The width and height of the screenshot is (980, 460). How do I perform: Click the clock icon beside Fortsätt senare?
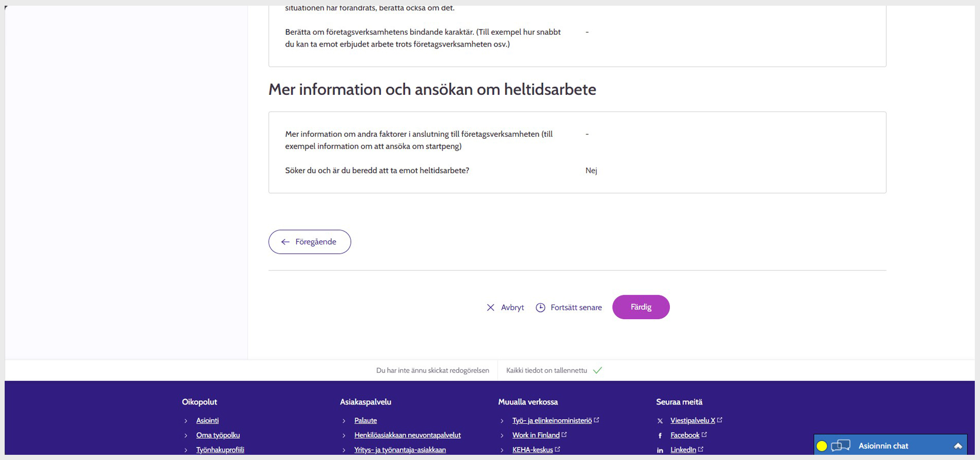click(x=540, y=308)
